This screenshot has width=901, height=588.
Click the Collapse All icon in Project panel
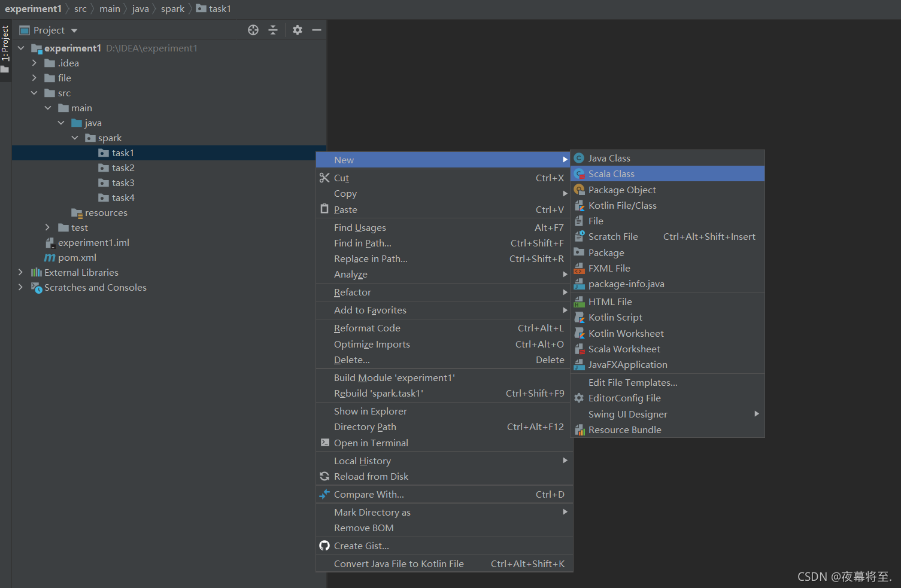(x=273, y=30)
